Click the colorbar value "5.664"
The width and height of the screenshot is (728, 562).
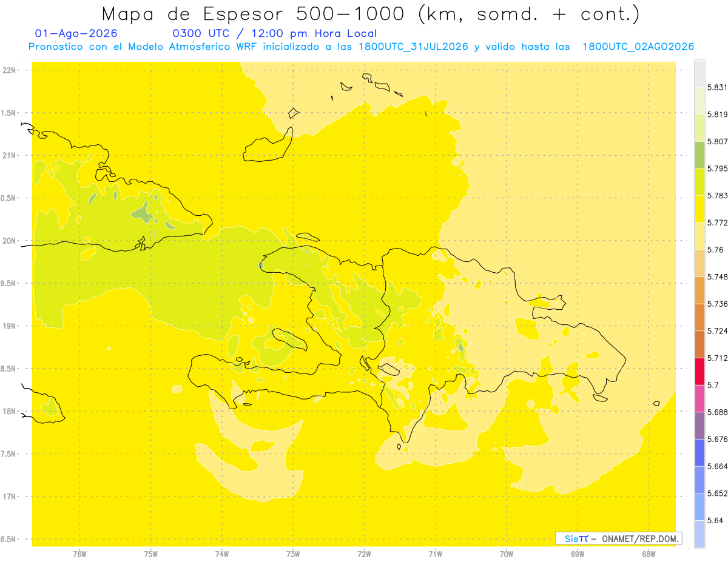pyautogui.click(x=717, y=466)
